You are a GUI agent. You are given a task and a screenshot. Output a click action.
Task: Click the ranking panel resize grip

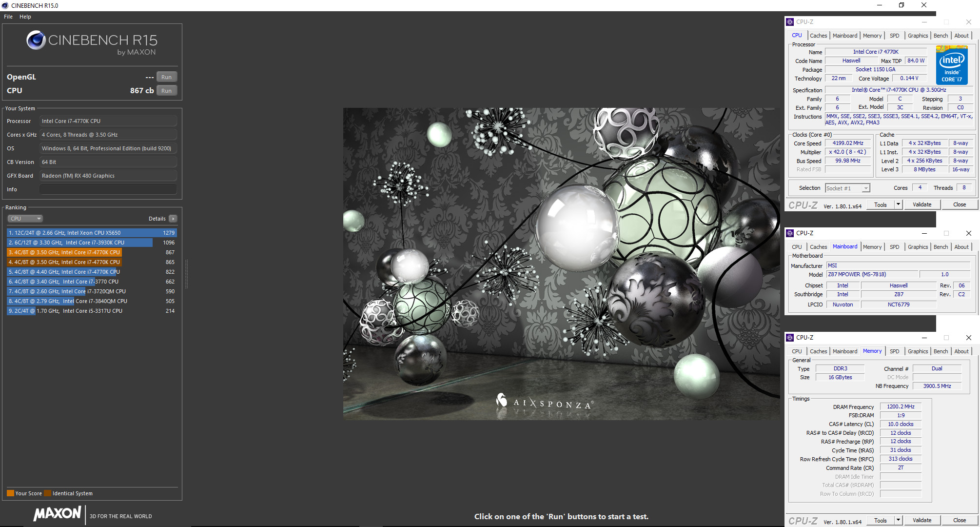tap(186, 273)
